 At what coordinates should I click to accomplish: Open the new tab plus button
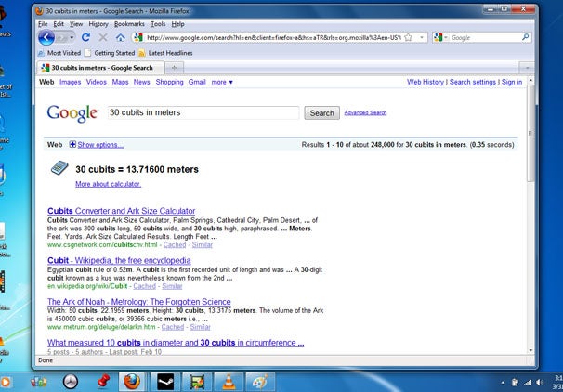tap(174, 68)
